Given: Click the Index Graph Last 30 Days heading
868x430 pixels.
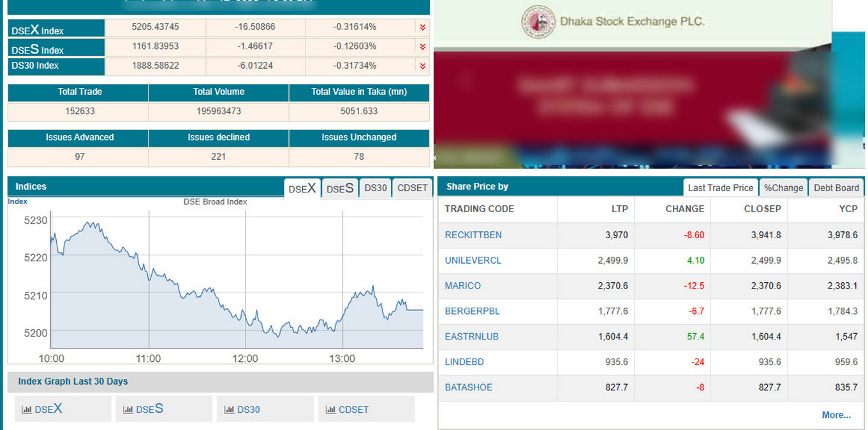Looking at the screenshot, I should pos(73,382).
